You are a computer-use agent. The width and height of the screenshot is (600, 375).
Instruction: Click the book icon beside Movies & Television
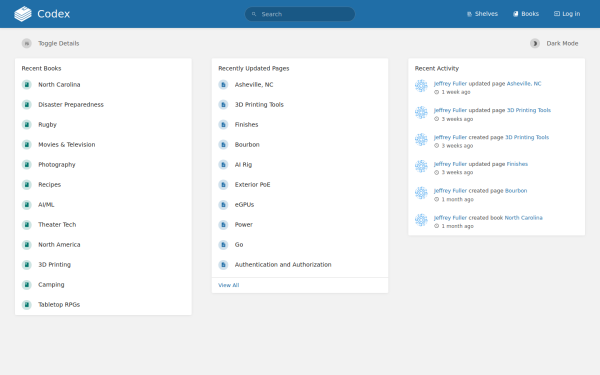26,145
